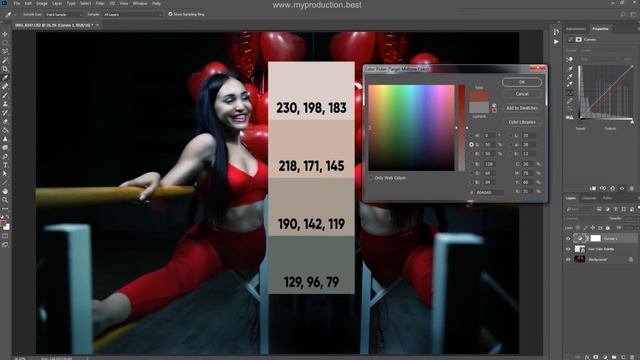
Task: Open the layer blend mode dropdown
Action: pyautogui.click(x=587, y=218)
